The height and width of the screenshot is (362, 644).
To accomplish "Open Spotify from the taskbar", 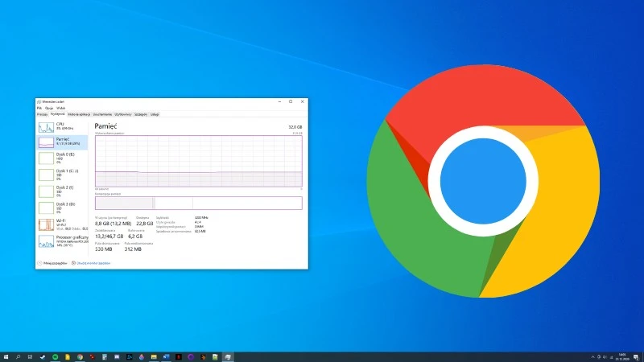I will pos(55,357).
